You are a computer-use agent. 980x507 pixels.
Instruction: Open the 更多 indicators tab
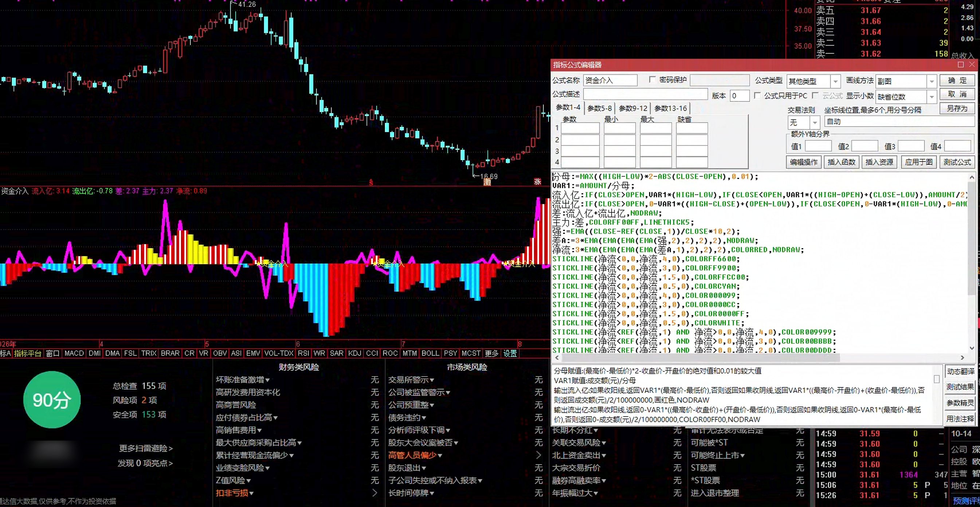(x=491, y=353)
